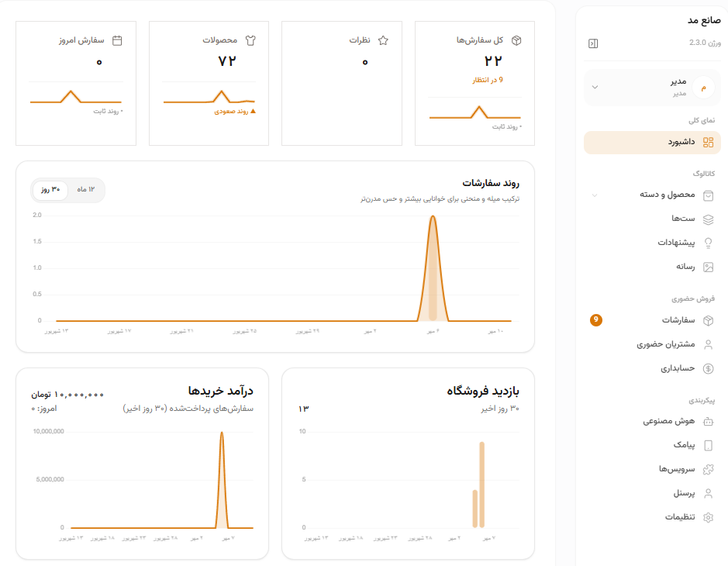Click the ورژن 2.3.0 version text
Screen dimensions: 728x566
pyautogui.click(x=705, y=43)
